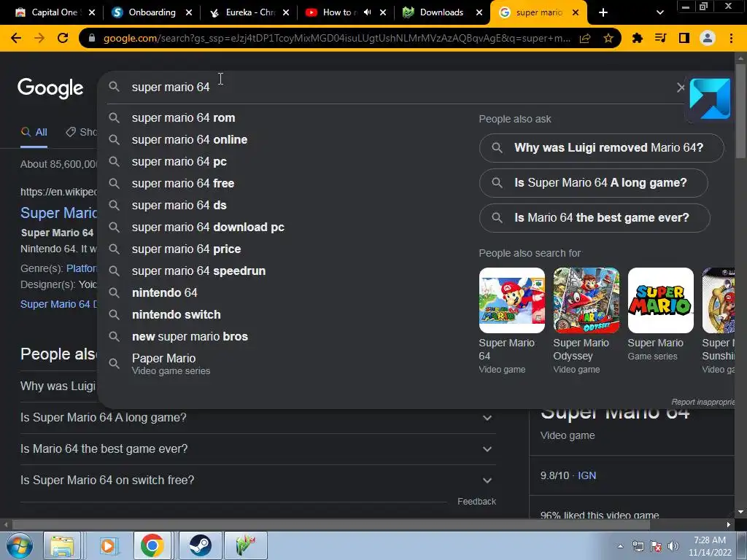This screenshot has height=560, width=747.
Task: Click Is Super Mario 64 A long game? chip
Action: [594, 183]
